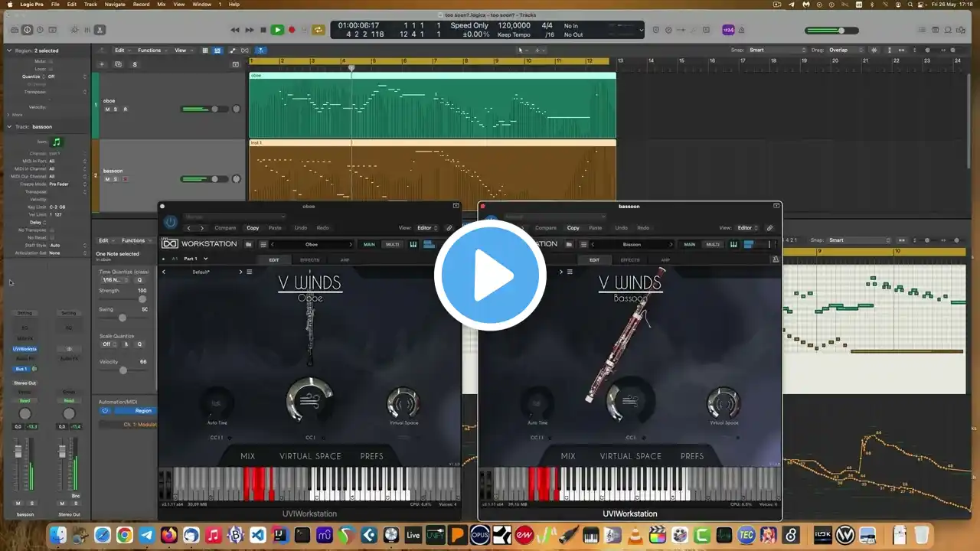Collapse the Region inspector disclosure triangle
980x551 pixels.
(9, 51)
